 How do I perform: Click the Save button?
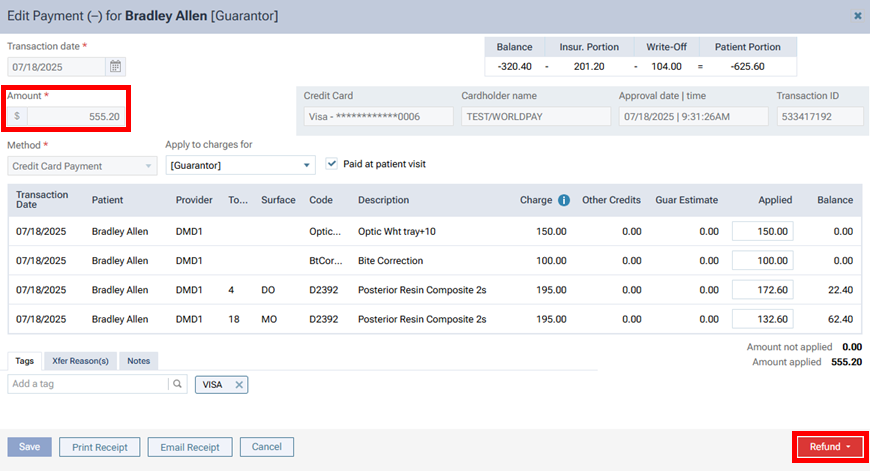[29, 447]
